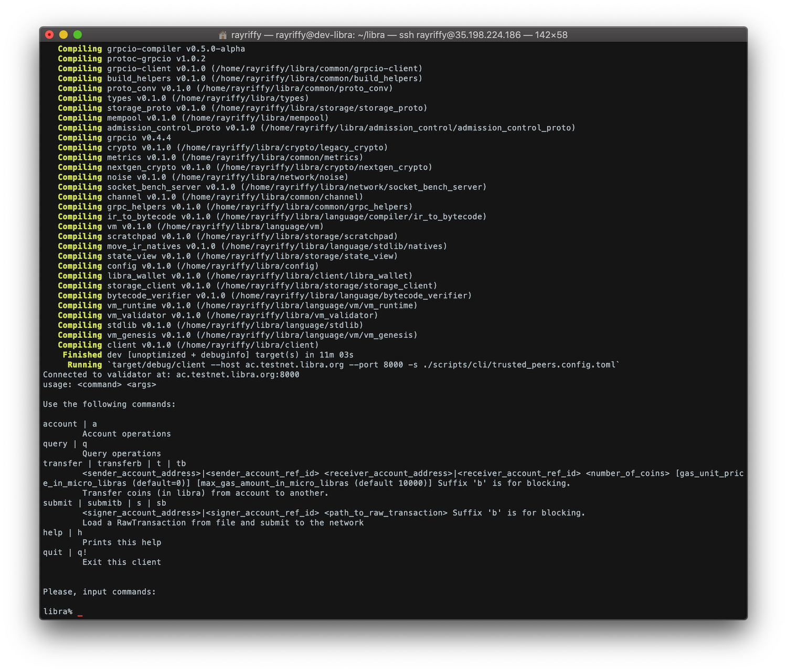Click the terminal window title text
This screenshot has height=672, width=787.
[x=399, y=35]
